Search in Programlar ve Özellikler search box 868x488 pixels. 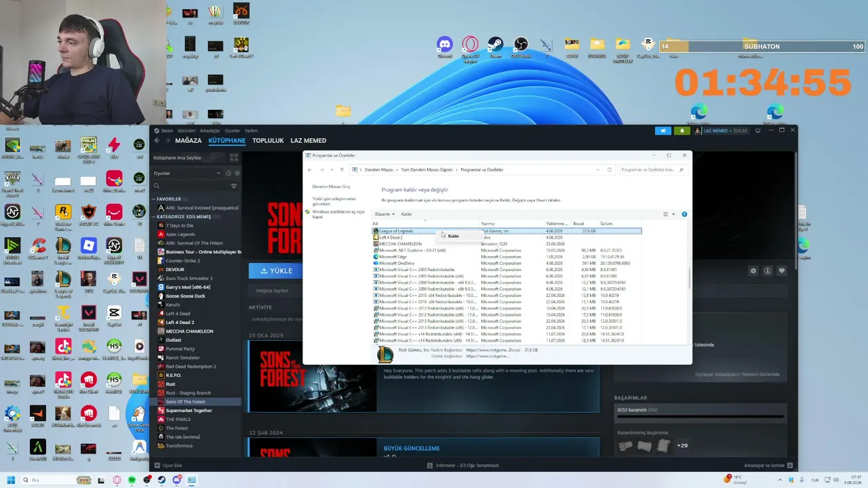pos(652,169)
